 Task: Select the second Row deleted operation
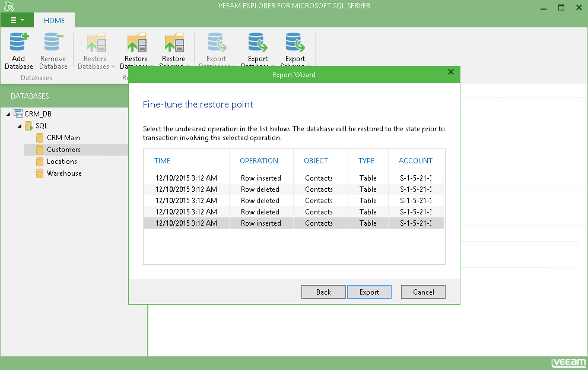[293, 200]
